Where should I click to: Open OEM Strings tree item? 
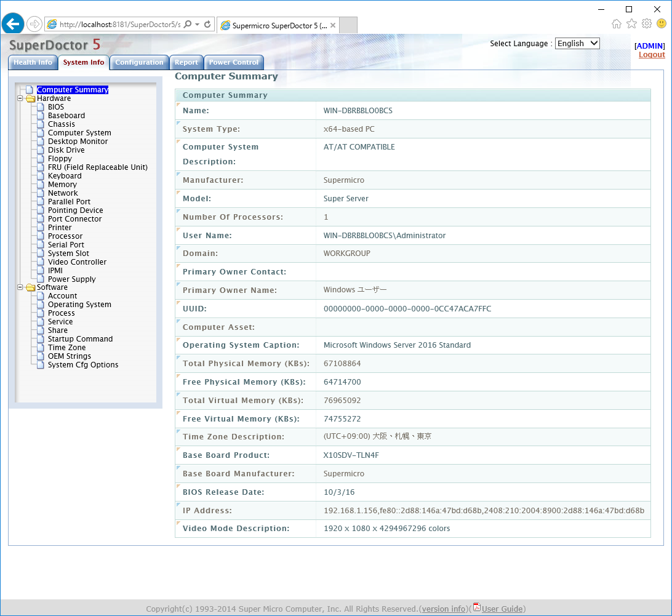(x=69, y=356)
